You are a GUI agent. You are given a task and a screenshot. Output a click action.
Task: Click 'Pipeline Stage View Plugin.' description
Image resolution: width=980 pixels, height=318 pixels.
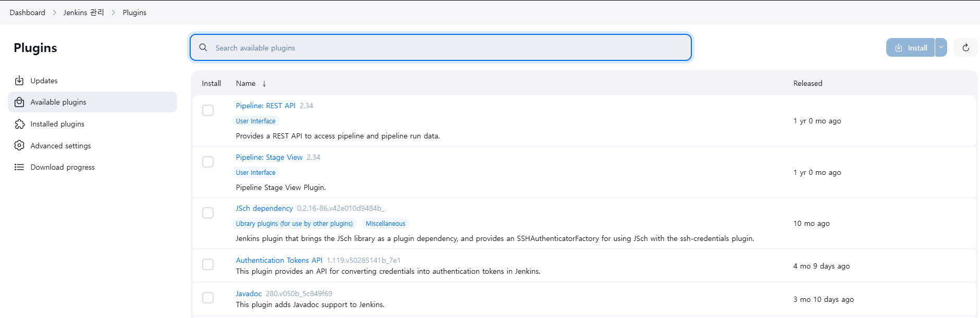click(281, 187)
